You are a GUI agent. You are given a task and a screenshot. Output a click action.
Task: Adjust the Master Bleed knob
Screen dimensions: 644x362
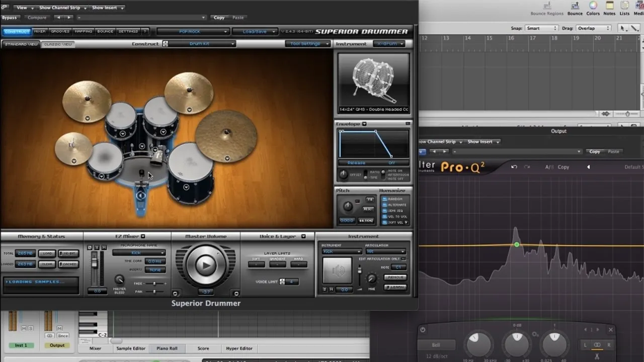tap(119, 280)
